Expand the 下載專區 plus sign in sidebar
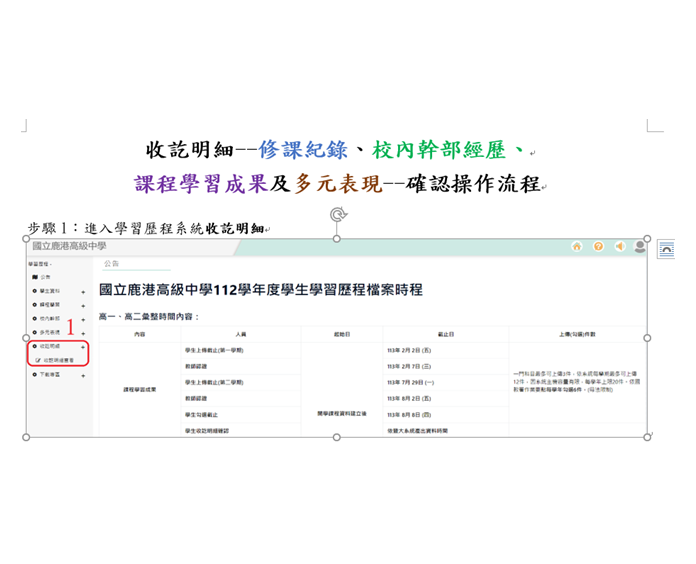Screen dimensions: 696x564 (83, 376)
